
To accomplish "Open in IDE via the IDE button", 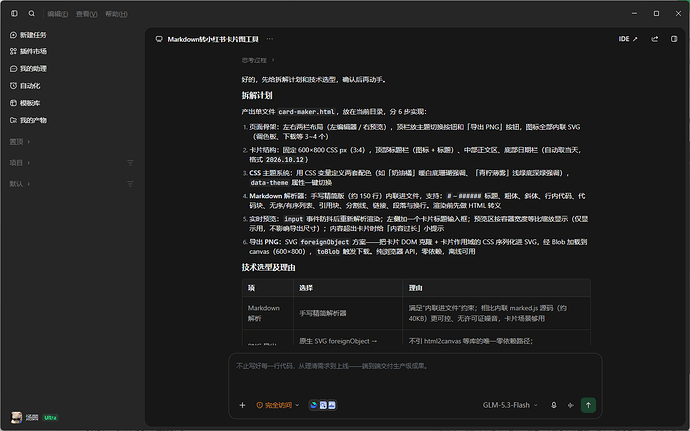I will pos(628,39).
